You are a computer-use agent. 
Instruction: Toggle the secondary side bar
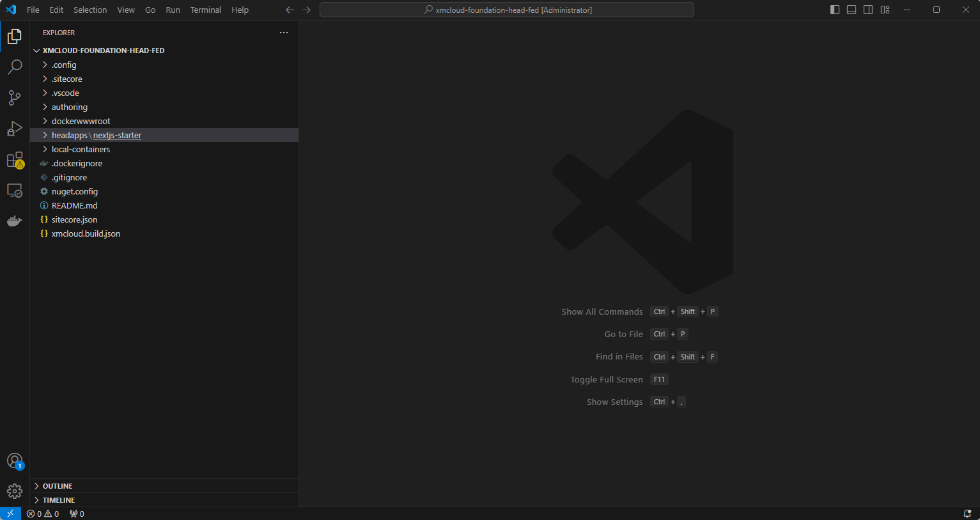click(868, 10)
